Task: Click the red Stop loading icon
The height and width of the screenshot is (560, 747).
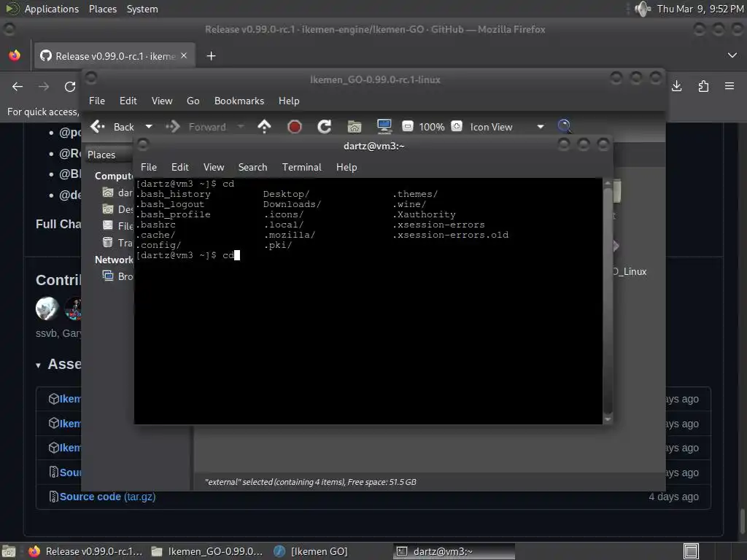Action: [295, 127]
